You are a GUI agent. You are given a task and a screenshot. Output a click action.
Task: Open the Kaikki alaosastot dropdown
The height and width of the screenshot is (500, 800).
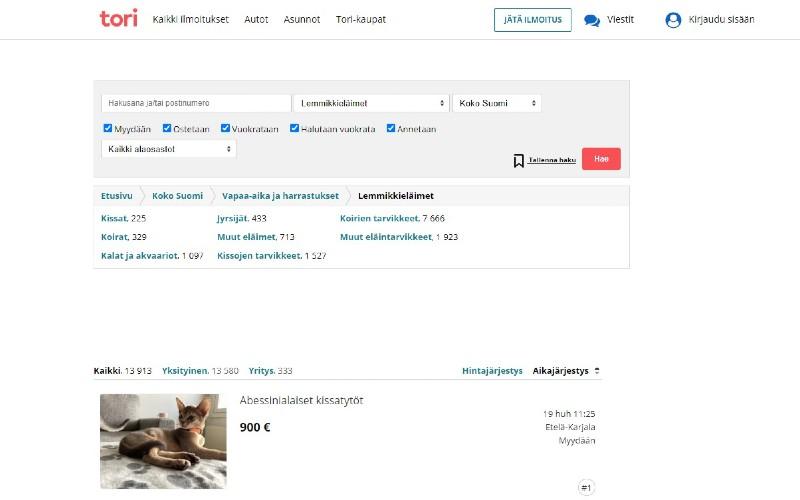point(168,149)
